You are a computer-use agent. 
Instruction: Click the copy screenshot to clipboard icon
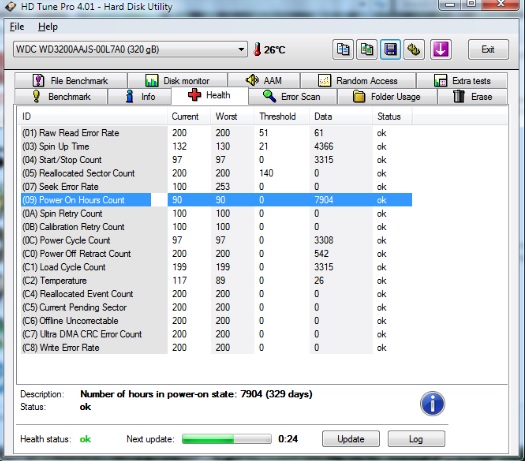pos(367,50)
